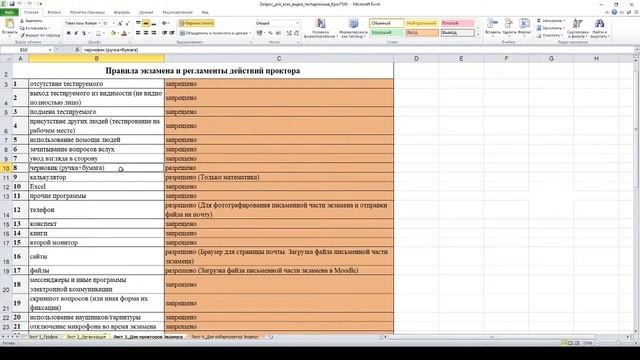The width and height of the screenshot is (640, 360).
Task: Click the Format Painter (Формат по образцу)
Action: pyautogui.click(x=40, y=36)
